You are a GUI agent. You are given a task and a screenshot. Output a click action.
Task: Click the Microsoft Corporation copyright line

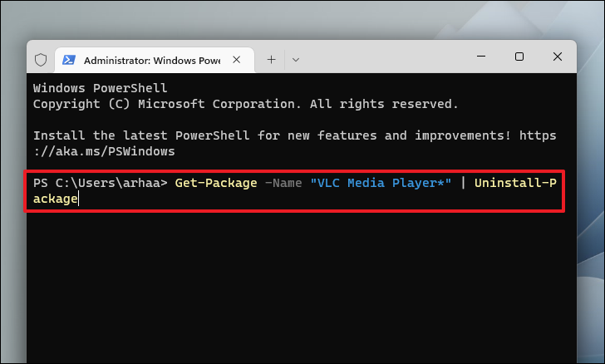coord(246,104)
